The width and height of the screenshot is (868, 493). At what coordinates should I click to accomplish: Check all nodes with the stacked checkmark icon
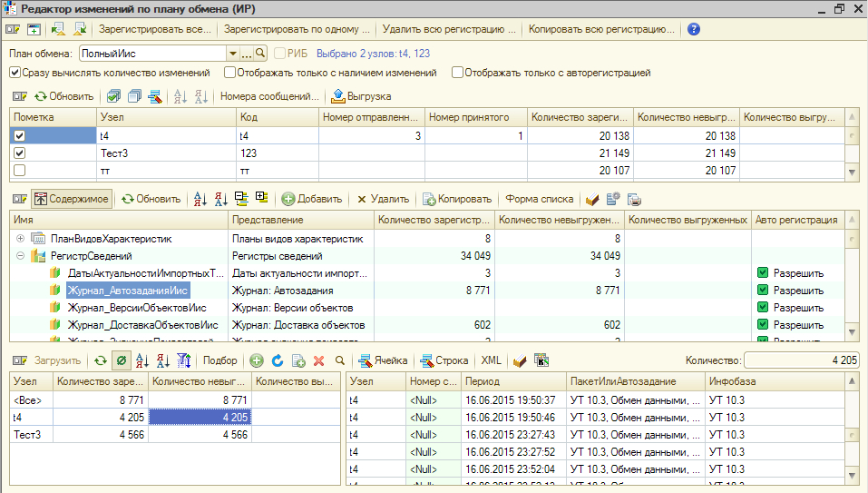(113, 96)
